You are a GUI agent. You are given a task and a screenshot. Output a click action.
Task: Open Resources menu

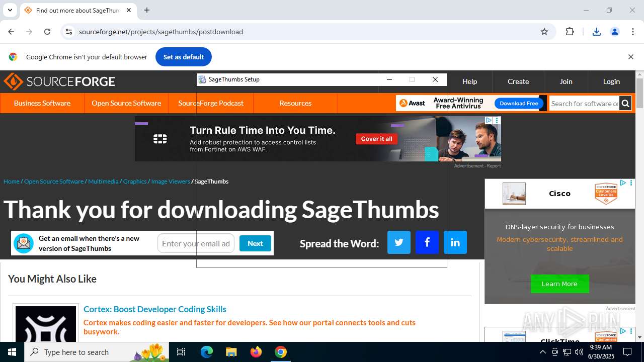click(x=295, y=103)
